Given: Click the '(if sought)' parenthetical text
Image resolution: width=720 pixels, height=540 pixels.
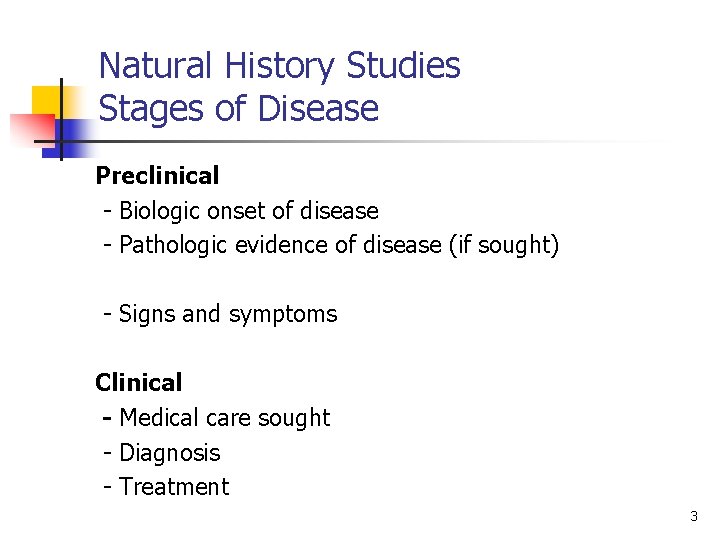Looking at the screenshot, I should (504, 245).
